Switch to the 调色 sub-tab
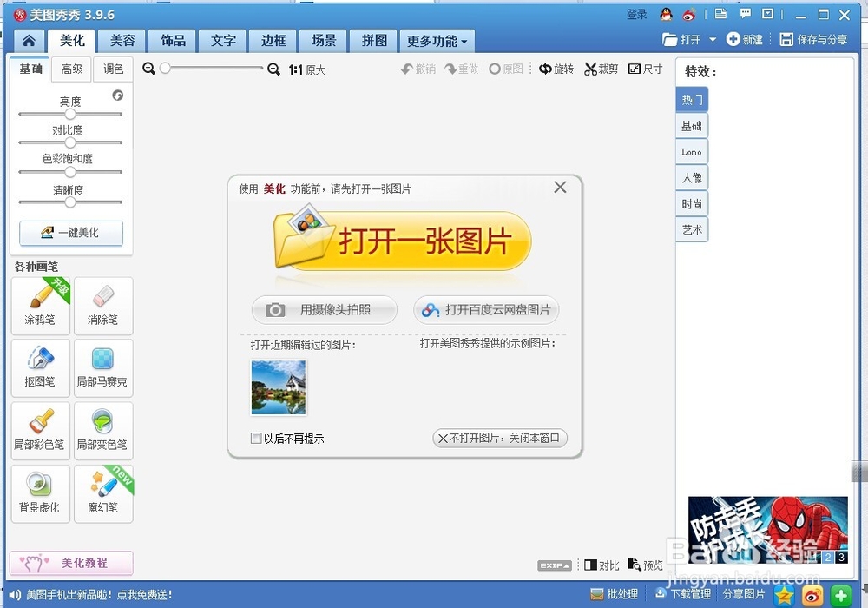 (x=113, y=69)
